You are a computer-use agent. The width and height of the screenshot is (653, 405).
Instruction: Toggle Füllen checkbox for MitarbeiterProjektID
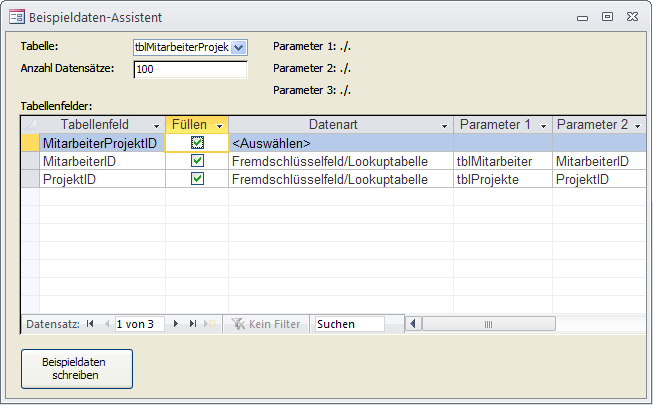tap(197, 143)
